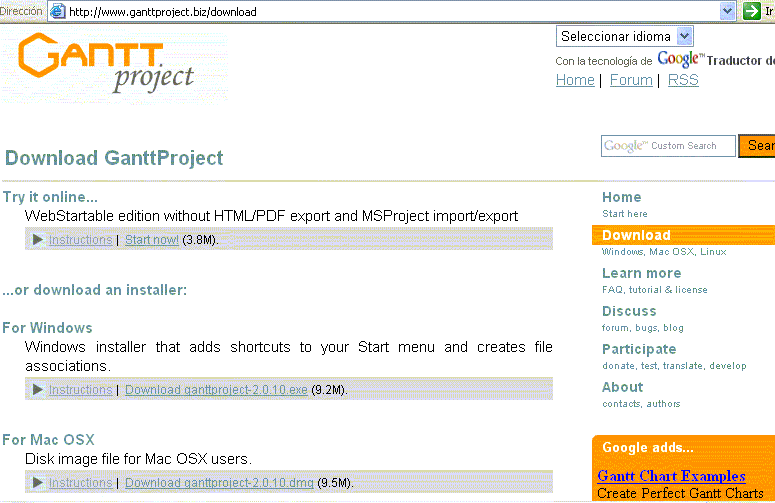Image resolution: width=775 pixels, height=503 pixels.
Task: Select Home in the sidebar menu
Action: tap(621, 197)
